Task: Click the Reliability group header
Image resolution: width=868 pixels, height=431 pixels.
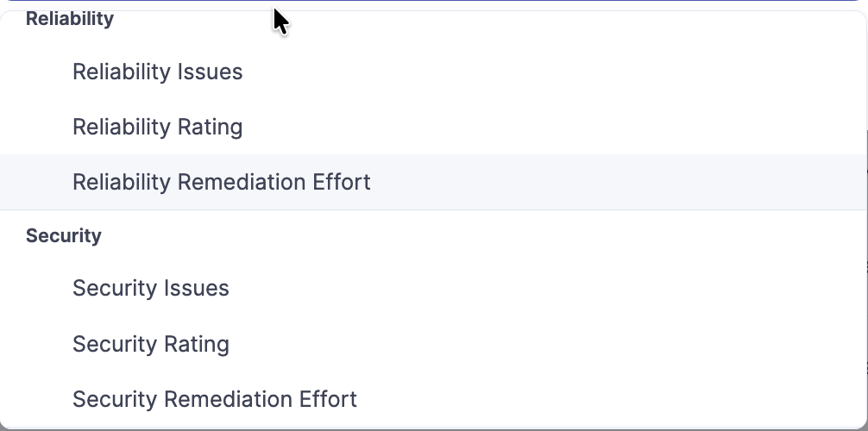Action: 70,19
